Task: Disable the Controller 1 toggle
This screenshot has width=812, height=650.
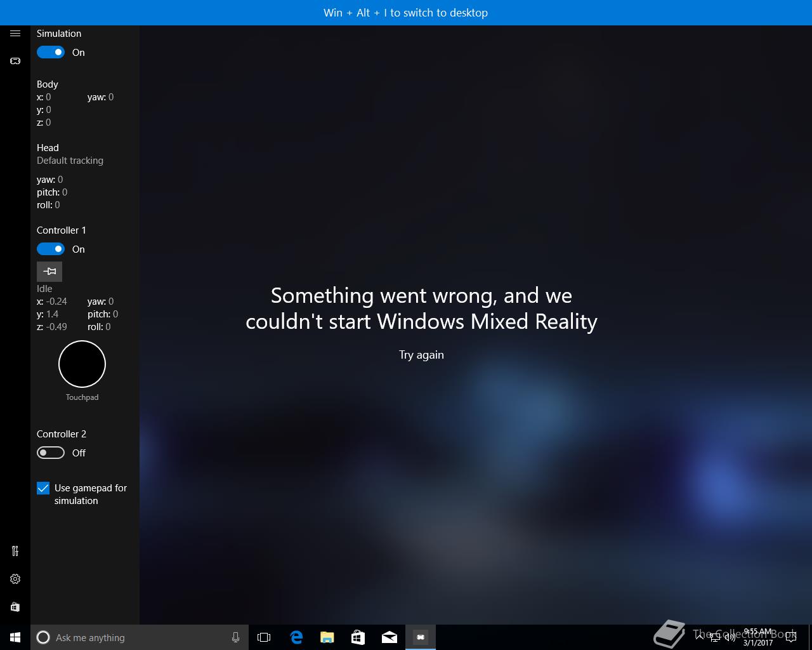Action: 51,249
